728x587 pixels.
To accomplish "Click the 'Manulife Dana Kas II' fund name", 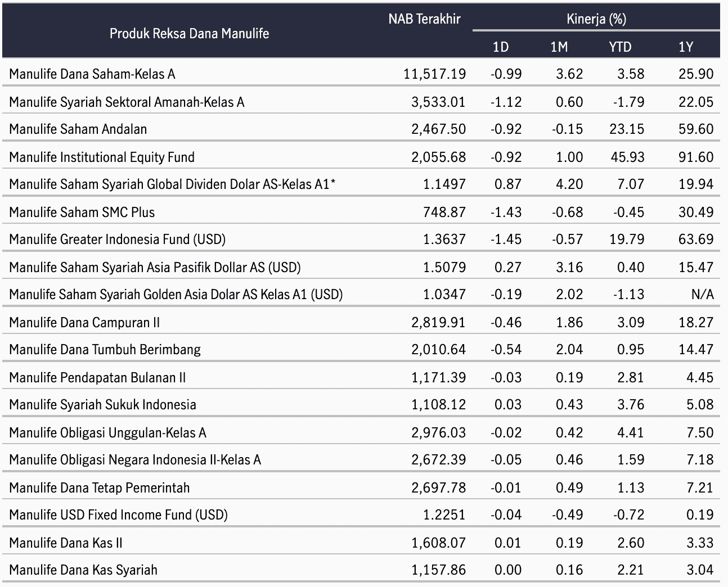I will [x=66, y=543].
